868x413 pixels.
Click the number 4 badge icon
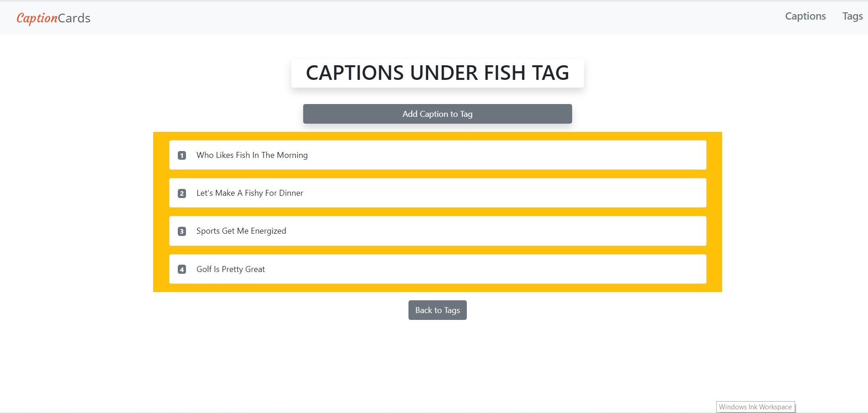(x=182, y=269)
